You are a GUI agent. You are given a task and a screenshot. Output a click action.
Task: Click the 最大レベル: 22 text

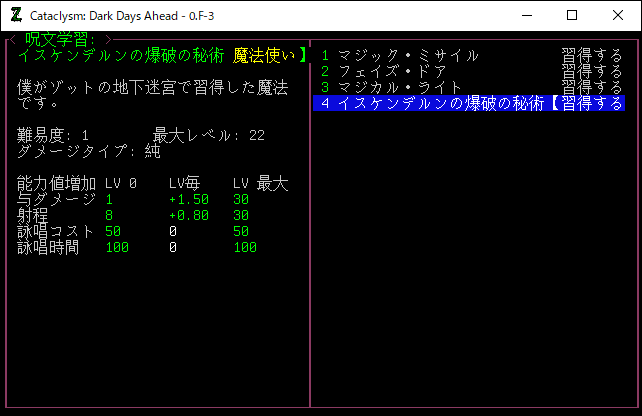(208, 136)
